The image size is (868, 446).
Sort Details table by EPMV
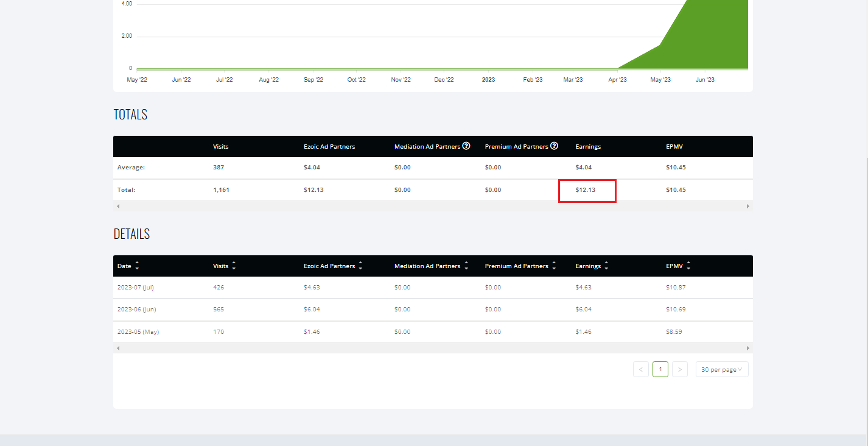[x=688, y=266]
